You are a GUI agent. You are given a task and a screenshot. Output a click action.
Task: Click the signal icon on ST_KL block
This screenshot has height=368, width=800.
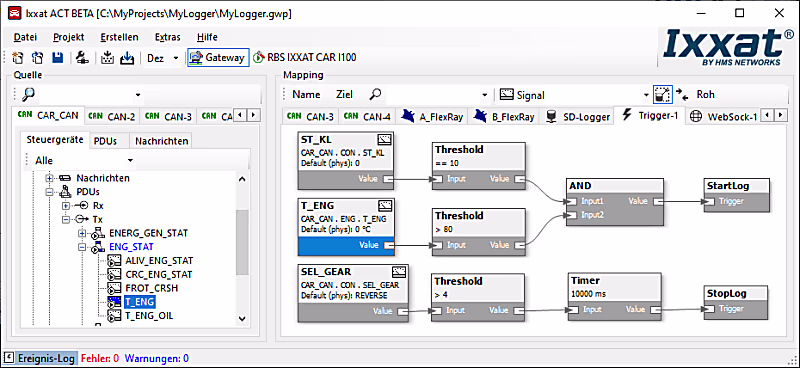coord(384,140)
